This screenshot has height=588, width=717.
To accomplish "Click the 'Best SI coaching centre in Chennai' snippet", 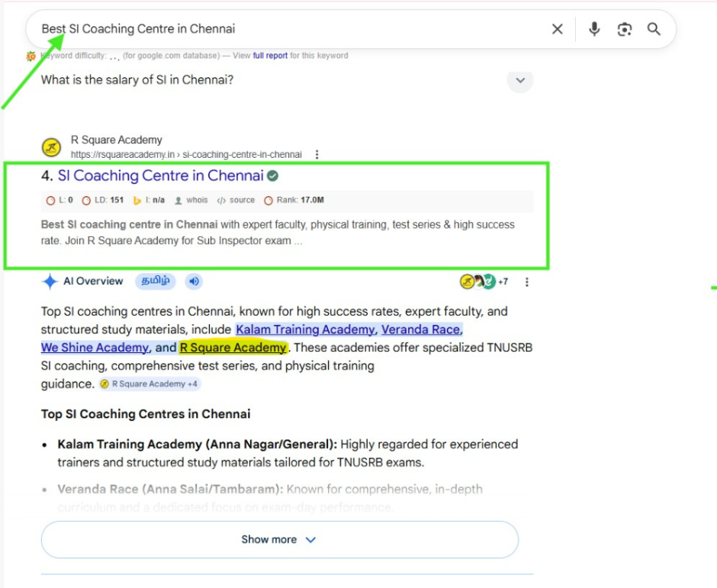I will point(130,224).
